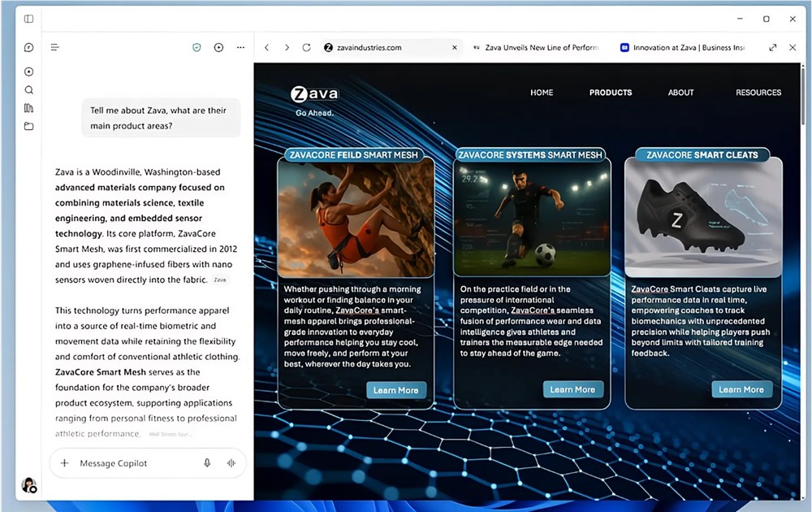Go forward with the browser forward arrow
Screen dimensions: 812x512
pos(287,48)
